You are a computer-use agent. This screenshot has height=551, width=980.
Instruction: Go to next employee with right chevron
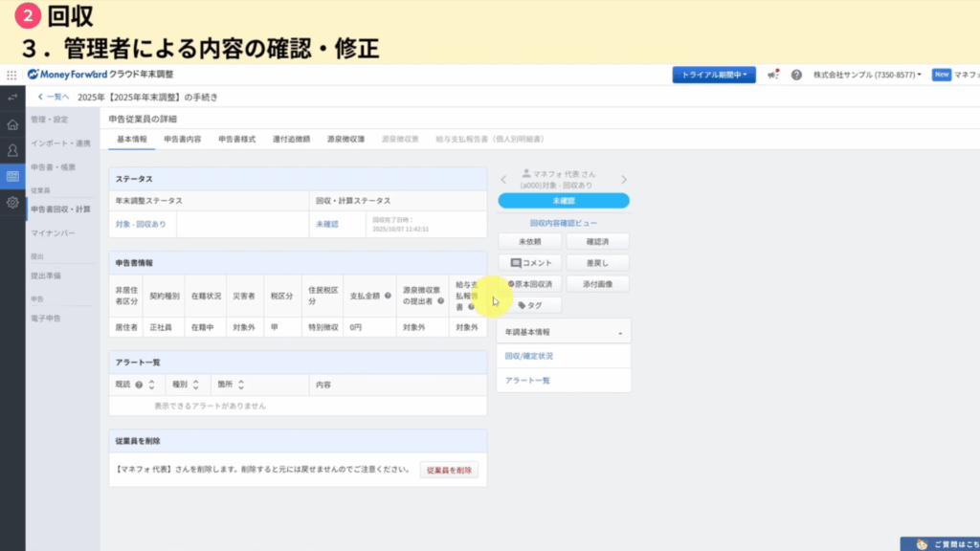click(624, 179)
